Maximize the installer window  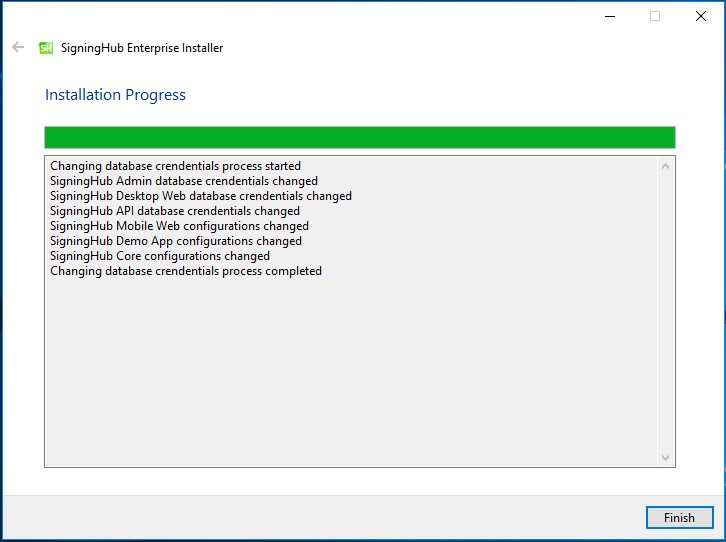(x=655, y=16)
